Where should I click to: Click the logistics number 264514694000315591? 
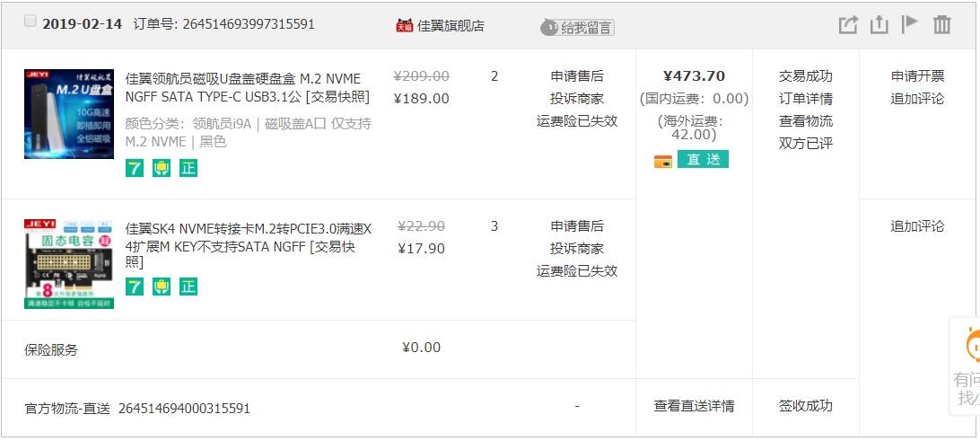pos(184,409)
